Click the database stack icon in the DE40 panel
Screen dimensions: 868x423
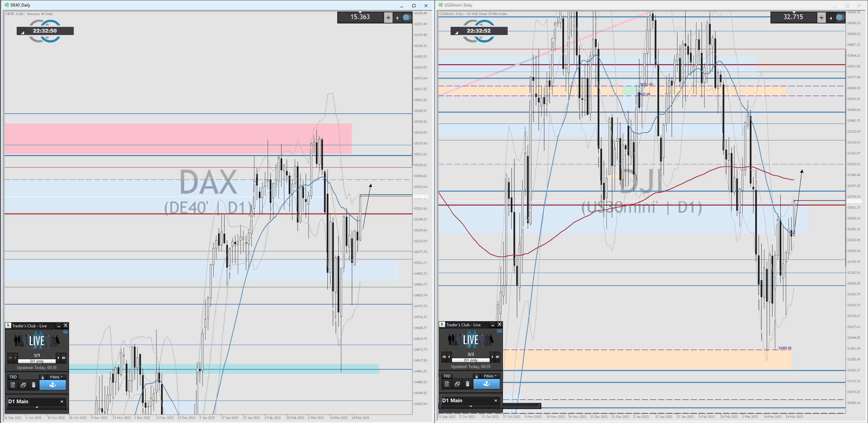(x=33, y=385)
